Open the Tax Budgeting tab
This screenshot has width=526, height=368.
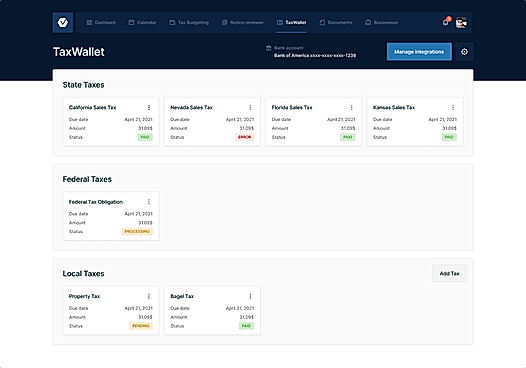coord(189,22)
